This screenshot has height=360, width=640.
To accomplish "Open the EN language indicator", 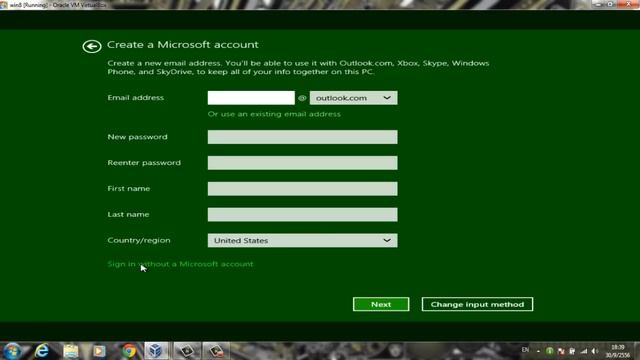I will click(525, 350).
